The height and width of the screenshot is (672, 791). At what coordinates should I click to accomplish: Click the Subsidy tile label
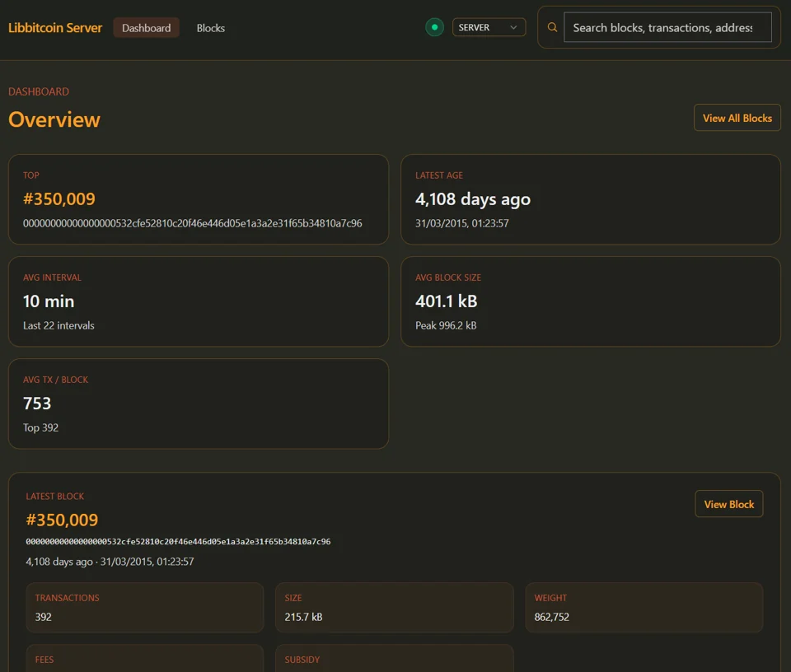pos(302,660)
